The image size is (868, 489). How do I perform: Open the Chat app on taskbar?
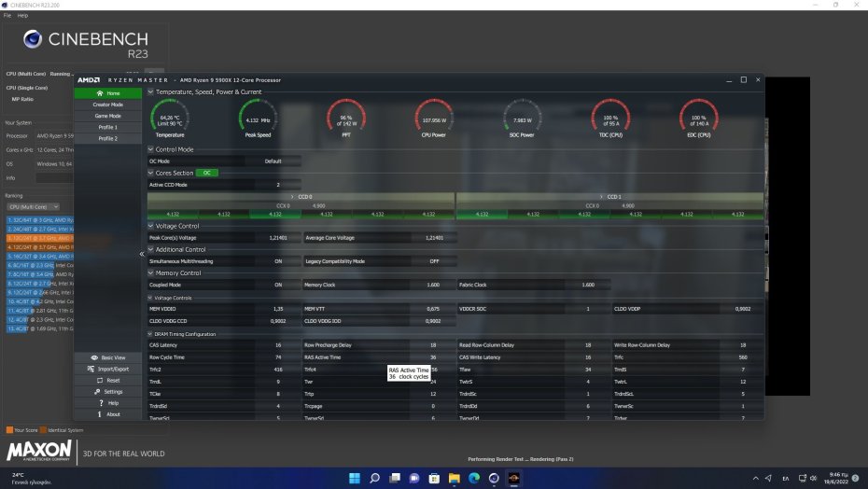coord(414,478)
